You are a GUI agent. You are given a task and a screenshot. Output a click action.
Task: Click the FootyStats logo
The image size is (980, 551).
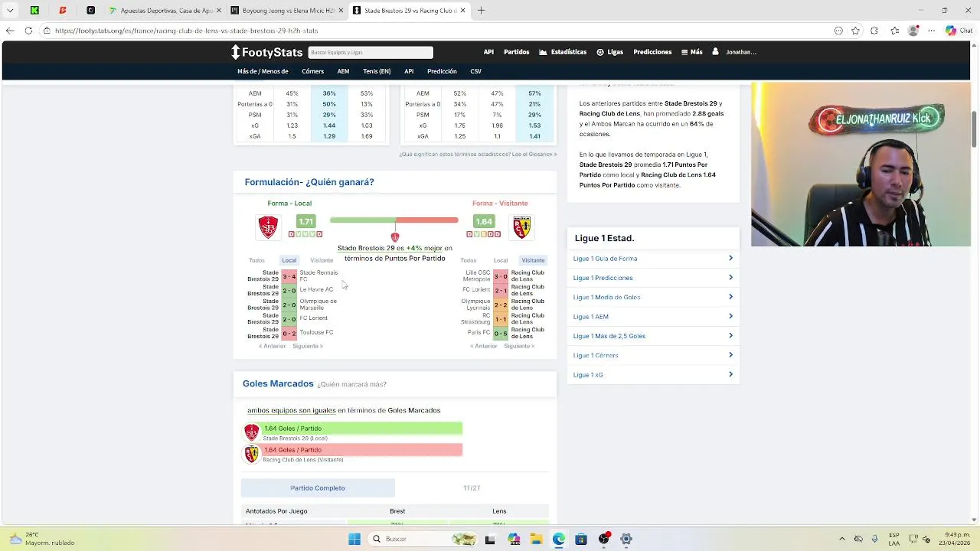tap(267, 52)
